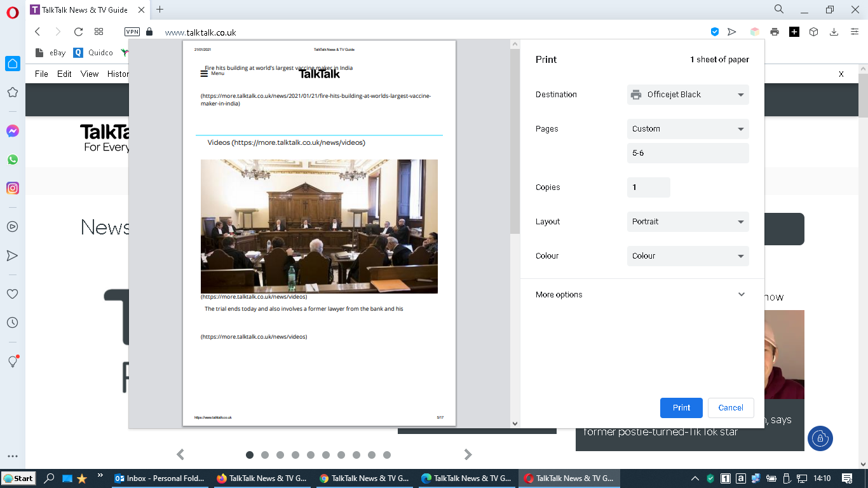Click the heart icon in the sidebar

(13, 294)
